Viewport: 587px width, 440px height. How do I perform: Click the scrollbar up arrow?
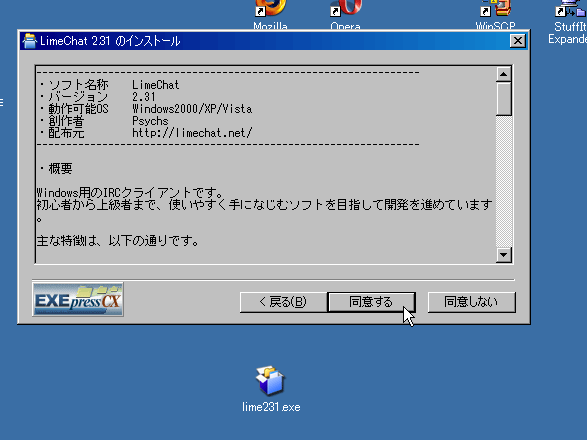tap(504, 74)
